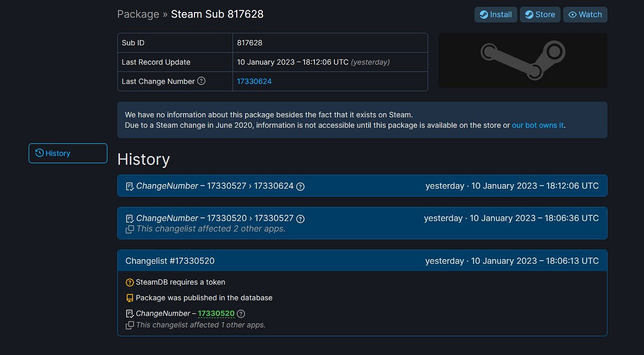Click the question mark beside ChangeNumber 17330520
Image resolution: width=644 pixels, height=355 pixels.
[240, 313]
